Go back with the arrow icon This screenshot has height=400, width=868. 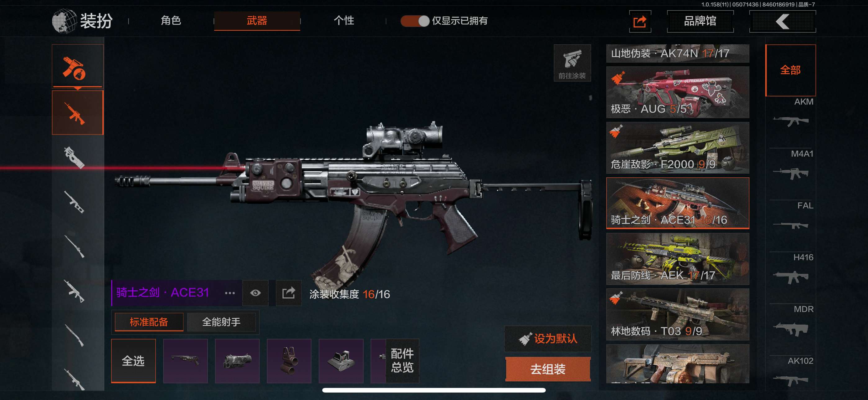pyautogui.click(x=782, y=21)
